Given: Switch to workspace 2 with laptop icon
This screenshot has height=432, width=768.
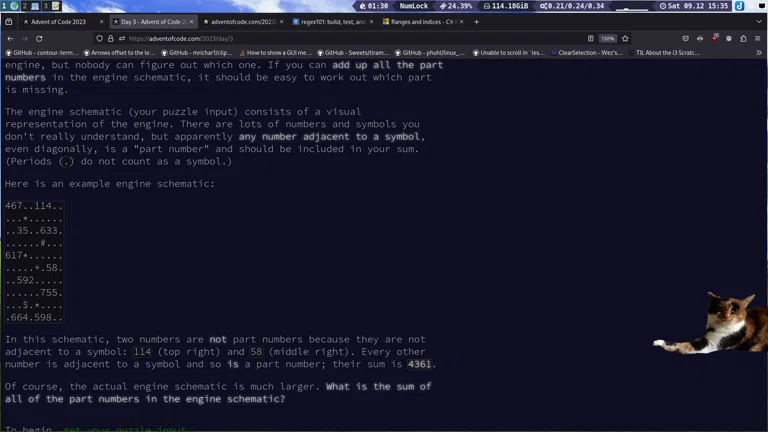Looking at the screenshot, I should point(30,6).
